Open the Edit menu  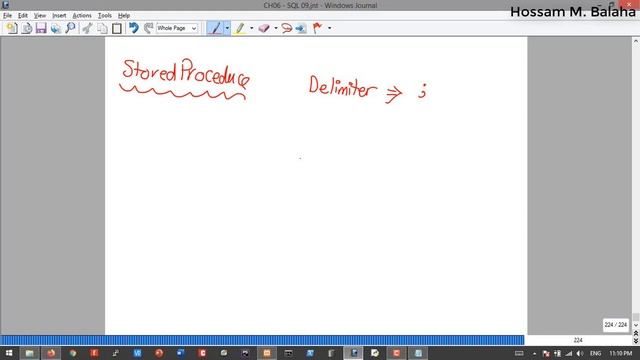[x=23, y=16]
